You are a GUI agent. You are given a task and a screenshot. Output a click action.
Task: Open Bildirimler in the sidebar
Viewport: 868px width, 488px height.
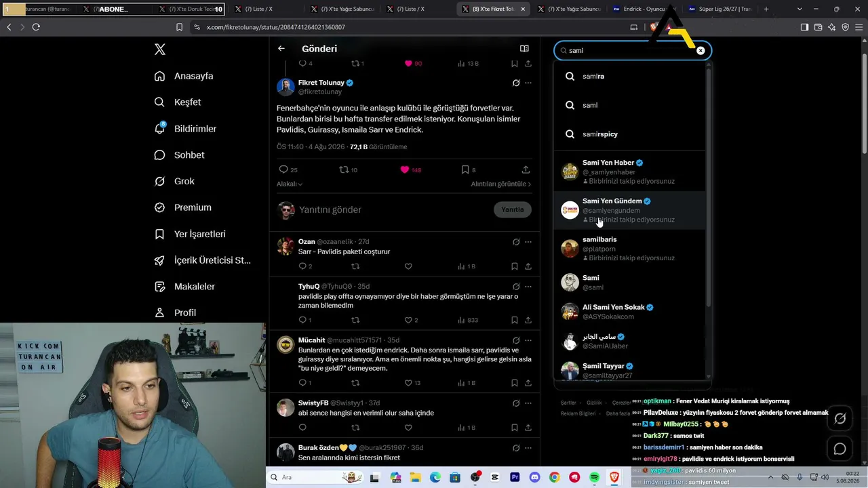click(185, 129)
